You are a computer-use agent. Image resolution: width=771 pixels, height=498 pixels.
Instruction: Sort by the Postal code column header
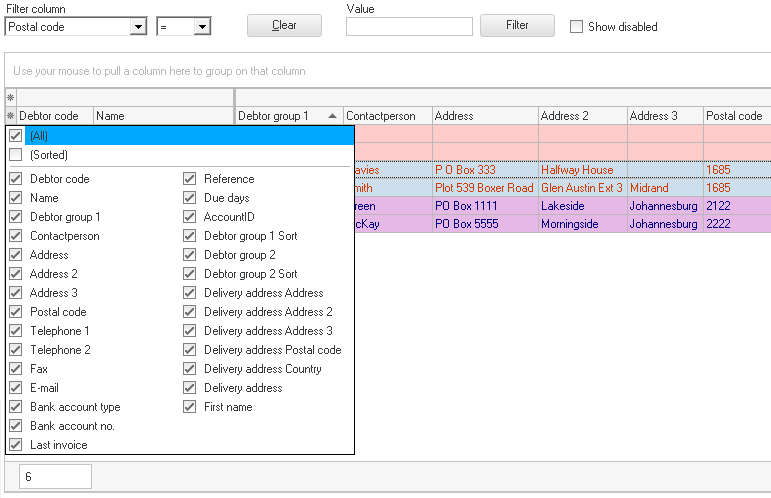coord(735,116)
